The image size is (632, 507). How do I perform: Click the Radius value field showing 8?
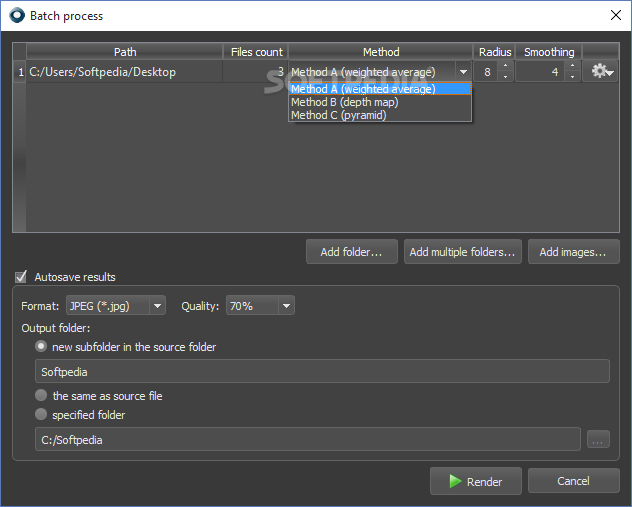(x=487, y=72)
